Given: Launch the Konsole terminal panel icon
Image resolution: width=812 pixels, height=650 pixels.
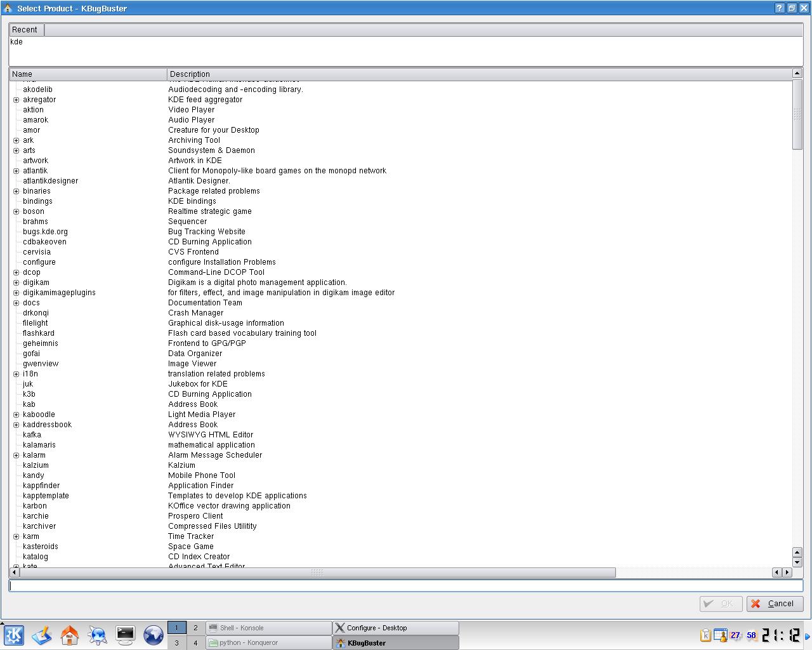Looking at the screenshot, I should click(x=126, y=635).
